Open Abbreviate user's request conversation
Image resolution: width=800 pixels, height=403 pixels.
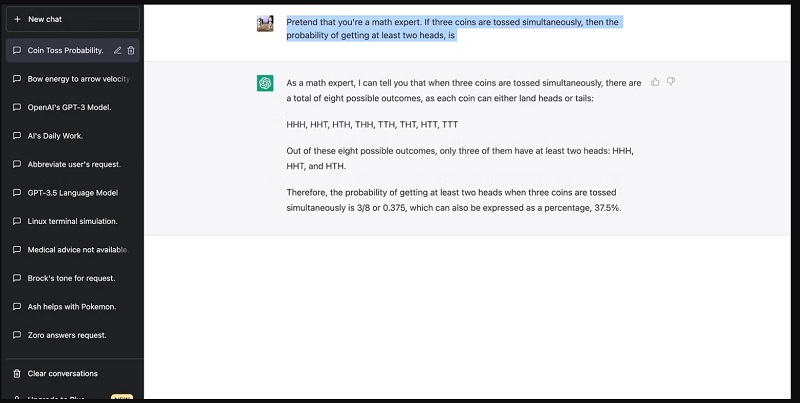pyautogui.click(x=74, y=164)
